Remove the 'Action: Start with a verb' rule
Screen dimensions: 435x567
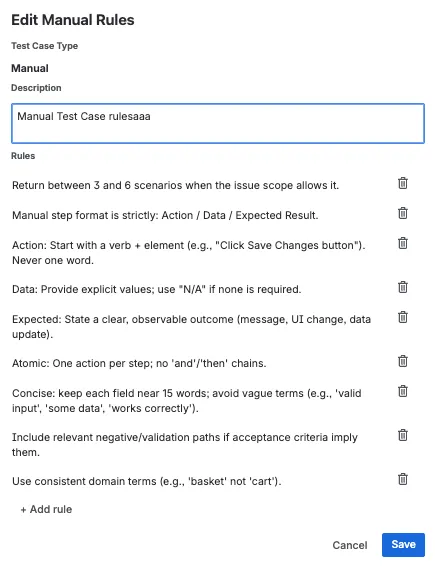tap(402, 243)
